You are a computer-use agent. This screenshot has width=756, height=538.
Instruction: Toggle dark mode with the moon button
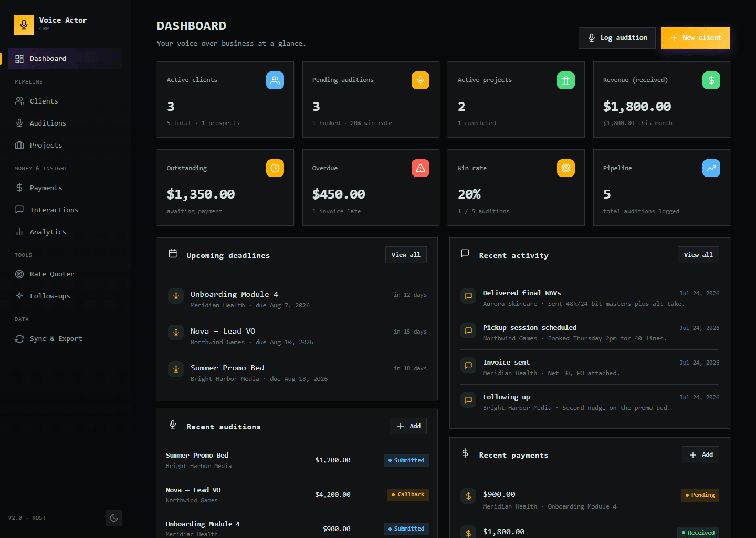tap(114, 518)
